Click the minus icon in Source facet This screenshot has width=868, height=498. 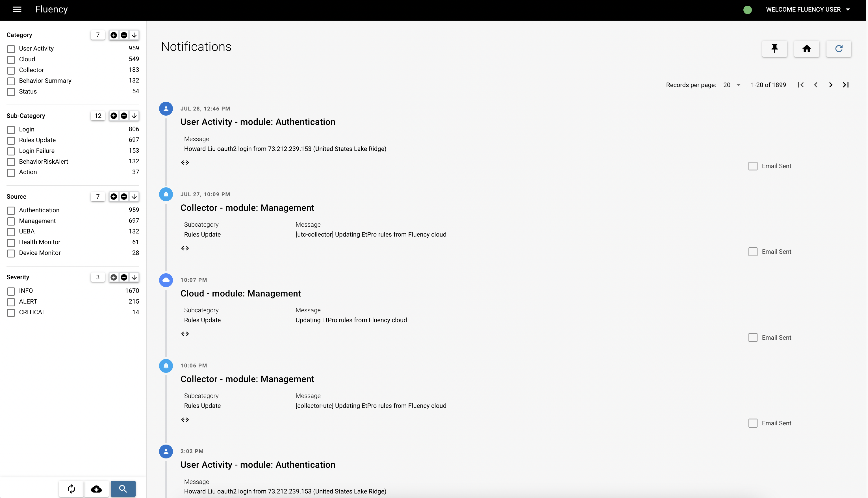(124, 196)
